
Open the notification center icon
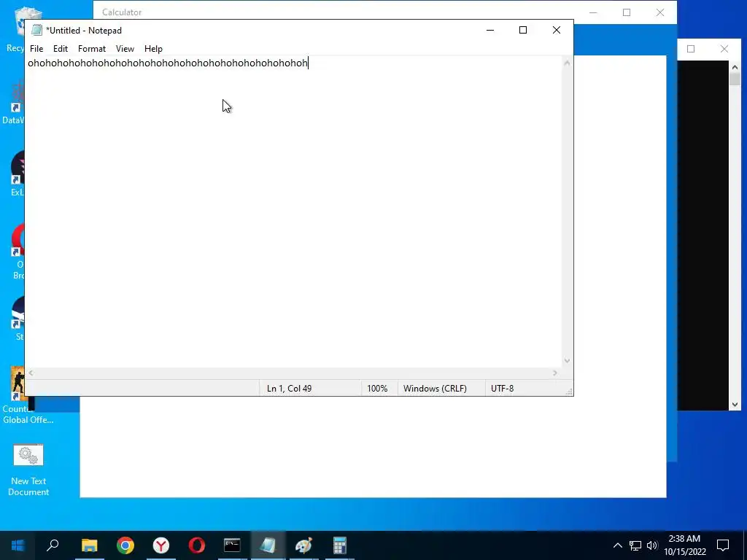point(723,545)
